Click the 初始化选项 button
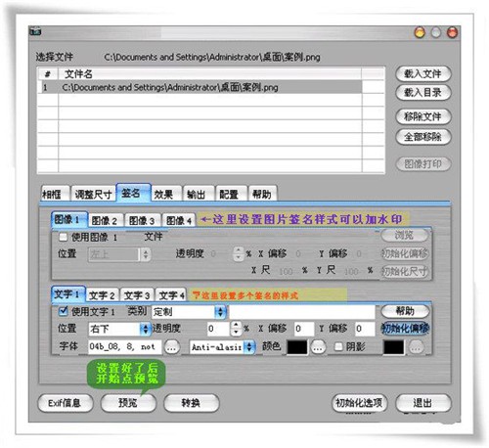 click(359, 403)
